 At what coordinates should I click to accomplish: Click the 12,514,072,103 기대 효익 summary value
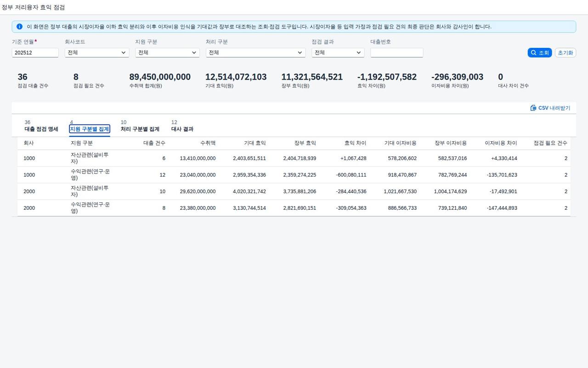coord(236,77)
